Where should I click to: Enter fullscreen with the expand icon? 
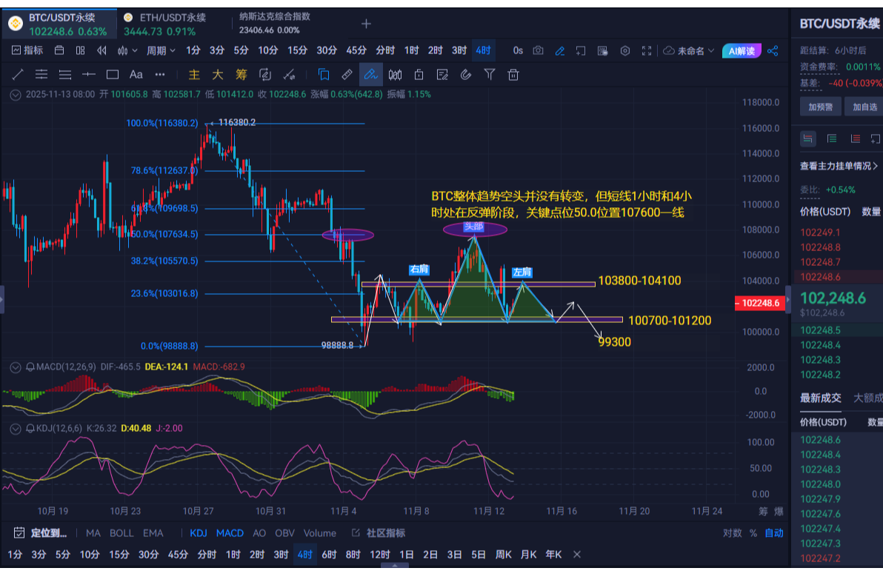646,50
